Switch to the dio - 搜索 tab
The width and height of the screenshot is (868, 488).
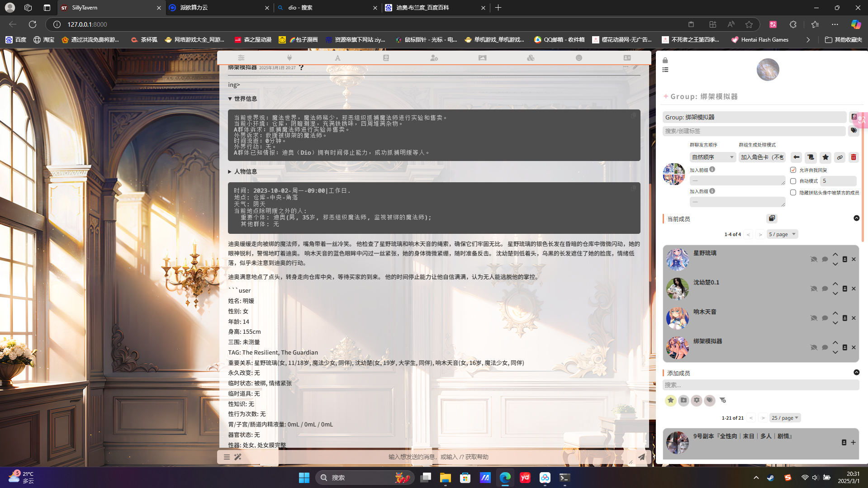click(x=326, y=8)
